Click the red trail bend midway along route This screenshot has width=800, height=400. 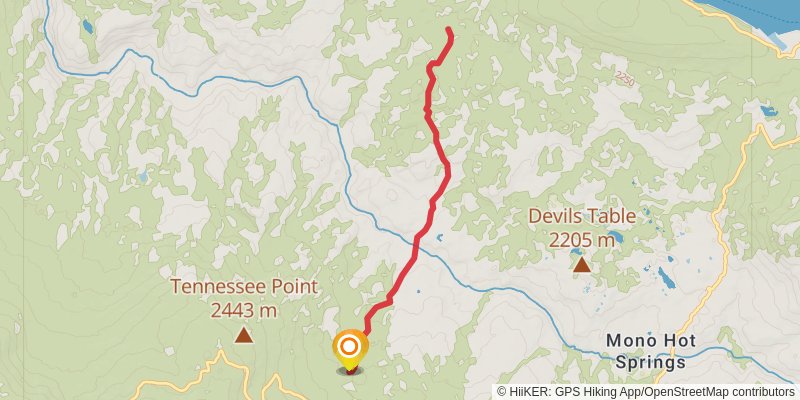[447, 170]
